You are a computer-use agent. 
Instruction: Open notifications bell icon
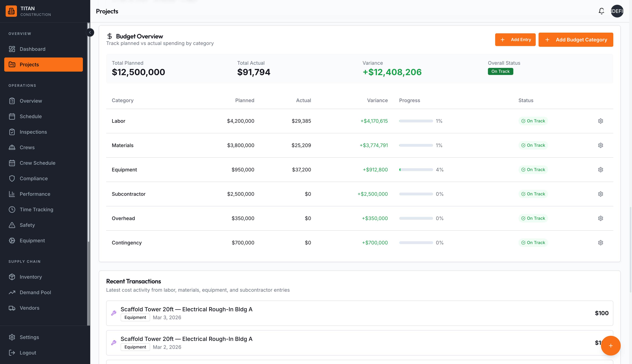tap(601, 11)
